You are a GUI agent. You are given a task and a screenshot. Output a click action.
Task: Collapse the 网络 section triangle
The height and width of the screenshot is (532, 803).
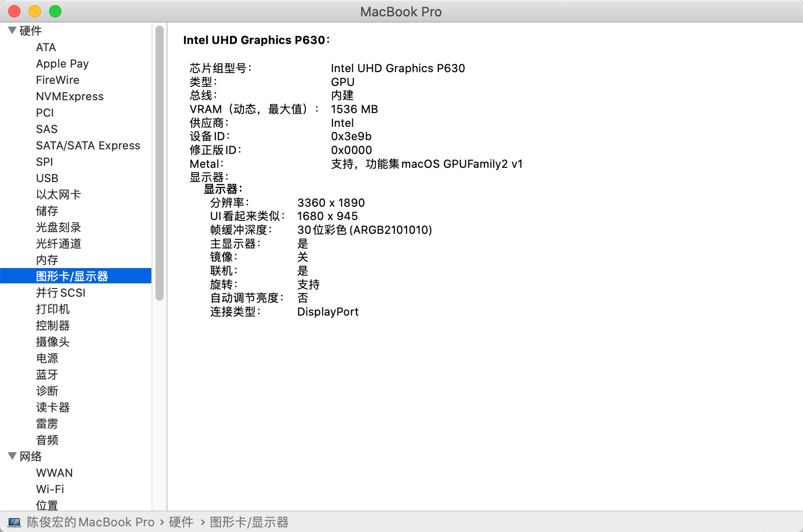click(x=12, y=456)
